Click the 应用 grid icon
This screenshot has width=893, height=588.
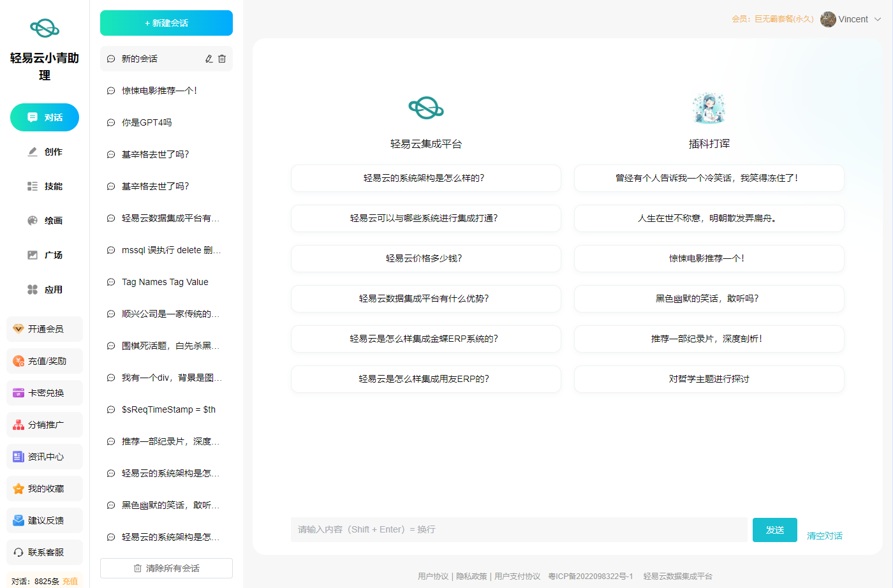[33, 290]
